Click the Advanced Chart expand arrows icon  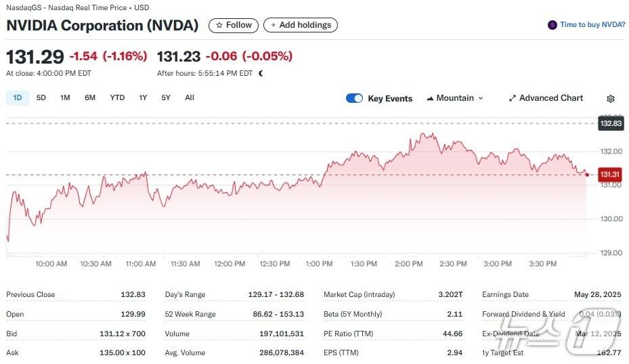pyautogui.click(x=513, y=98)
